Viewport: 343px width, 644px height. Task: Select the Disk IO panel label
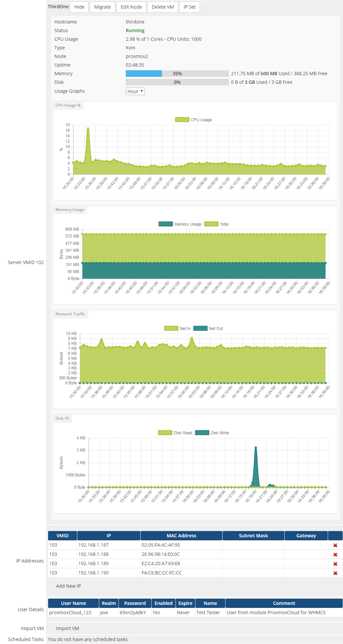pos(62,418)
